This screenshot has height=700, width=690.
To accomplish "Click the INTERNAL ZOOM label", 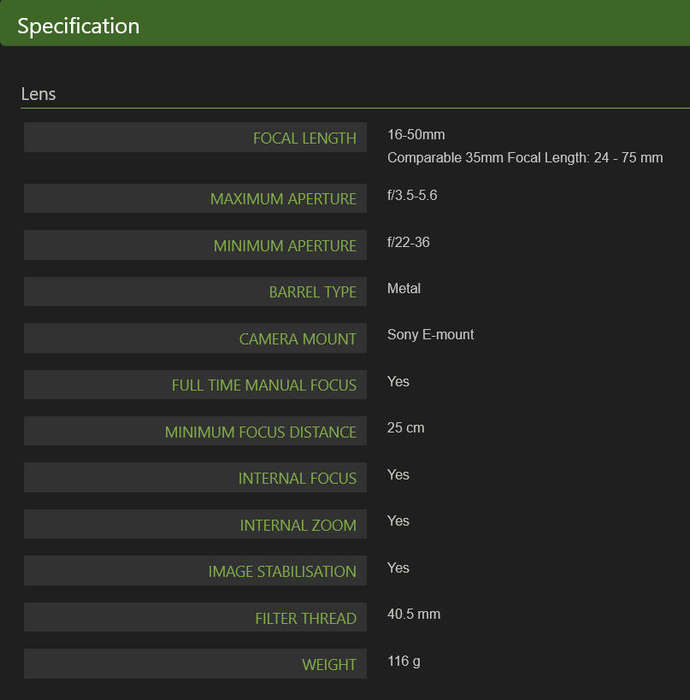I will 298,525.
